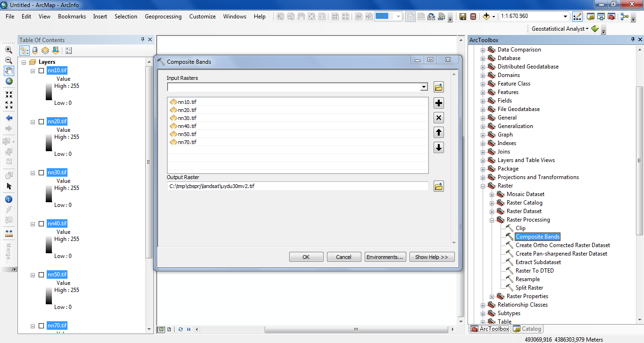644x343 pixels.
Task: Click the Environments... button
Action: click(385, 257)
